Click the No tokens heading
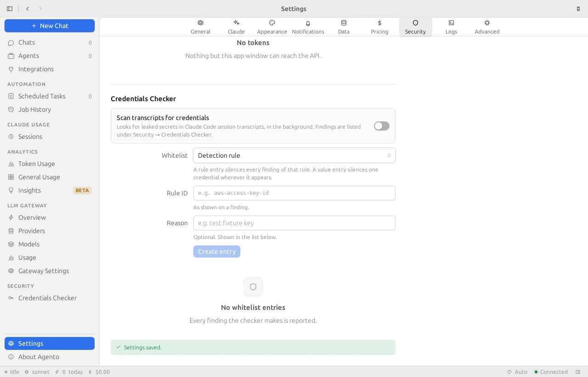This screenshot has height=377, width=588. click(x=253, y=43)
